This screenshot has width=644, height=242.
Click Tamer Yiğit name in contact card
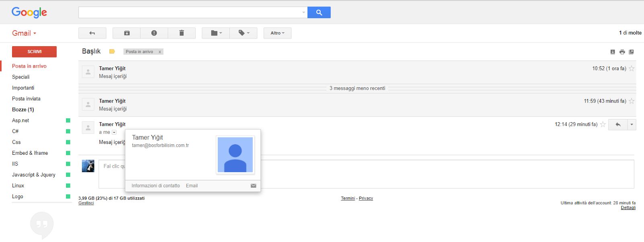147,137
